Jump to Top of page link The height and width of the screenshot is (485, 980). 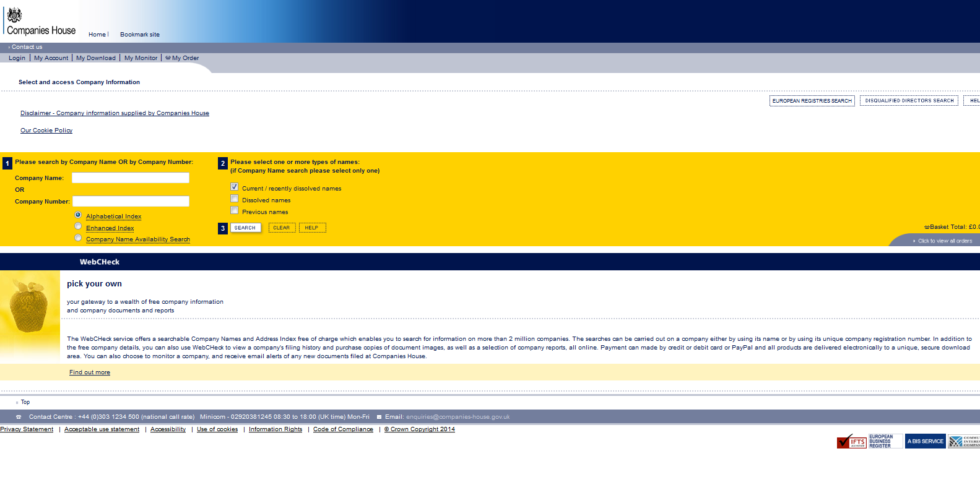click(x=25, y=402)
